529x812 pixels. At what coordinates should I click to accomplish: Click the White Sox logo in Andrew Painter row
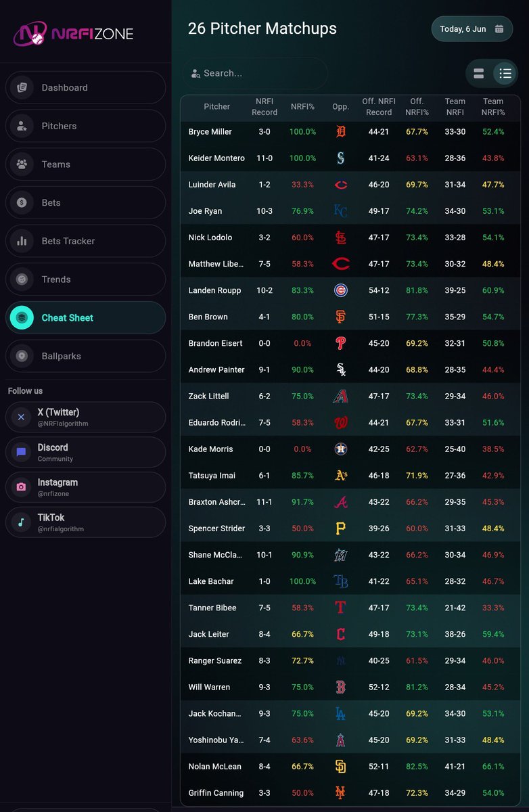click(340, 369)
